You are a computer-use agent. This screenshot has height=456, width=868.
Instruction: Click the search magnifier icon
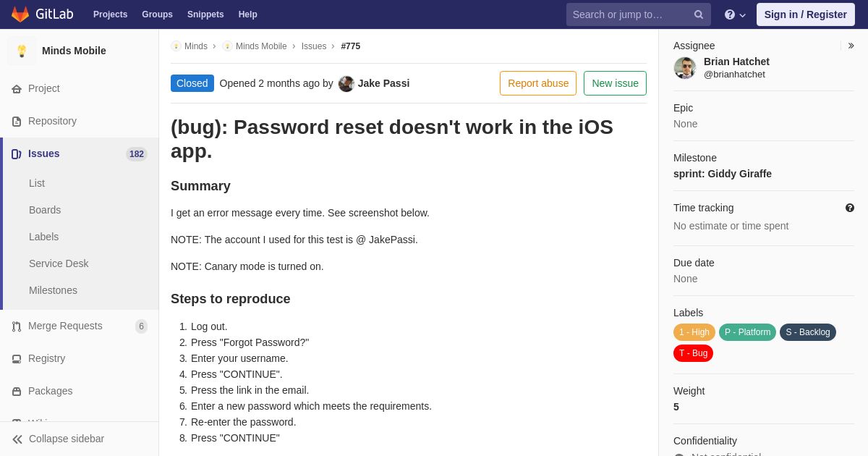click(x=699, y=14)
